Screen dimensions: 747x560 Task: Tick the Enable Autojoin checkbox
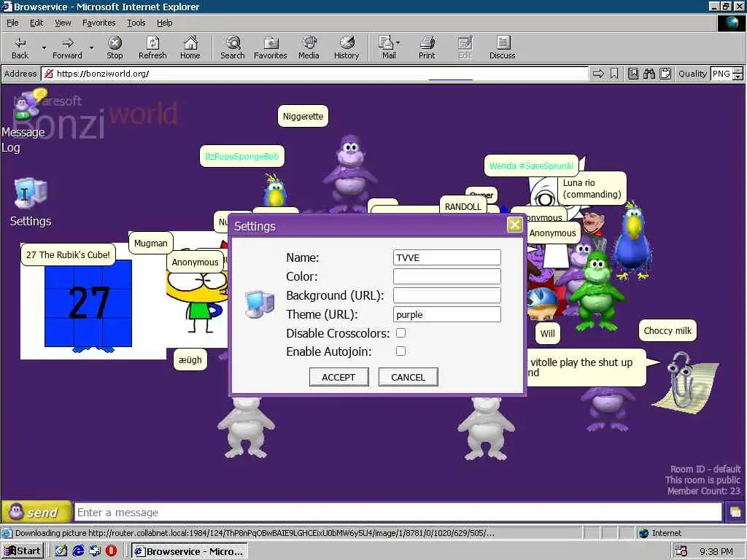[x=400, y=351]
